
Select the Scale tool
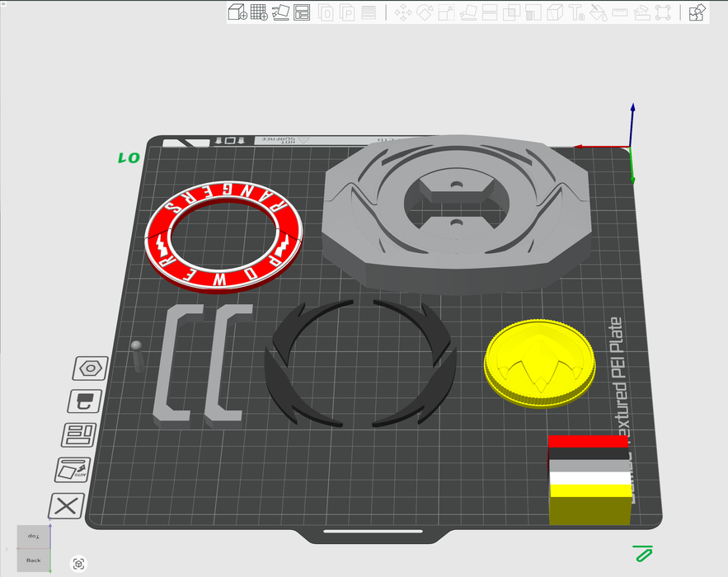point(447,13)
